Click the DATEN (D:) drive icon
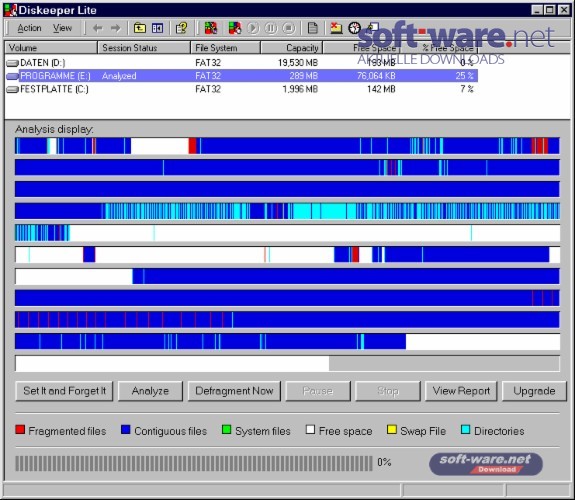Image resolution: width=575 pixels, height=500 pixels. (x=12, y=63)
